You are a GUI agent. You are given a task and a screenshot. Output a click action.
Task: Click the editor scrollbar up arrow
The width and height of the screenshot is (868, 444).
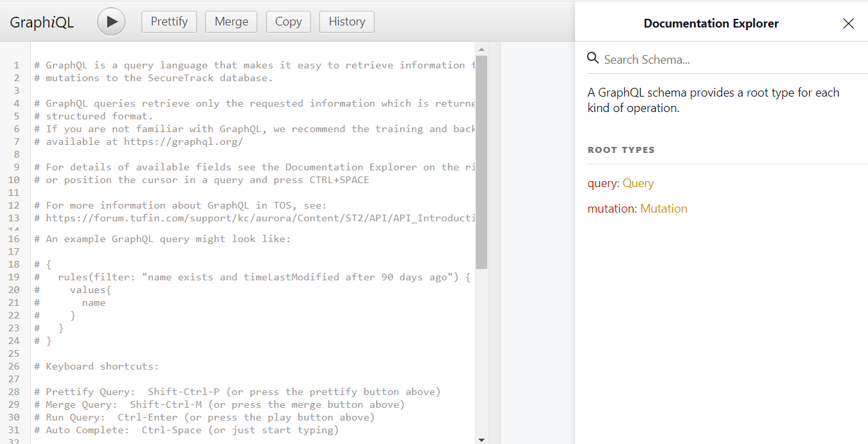481,49
